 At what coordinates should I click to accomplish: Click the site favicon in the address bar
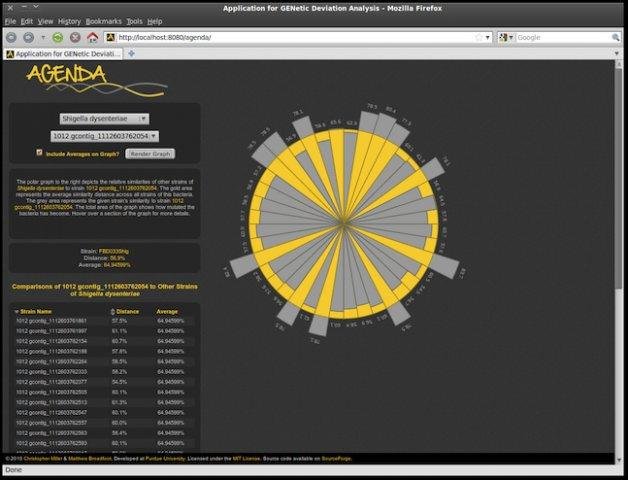click(x=111, y=37)
